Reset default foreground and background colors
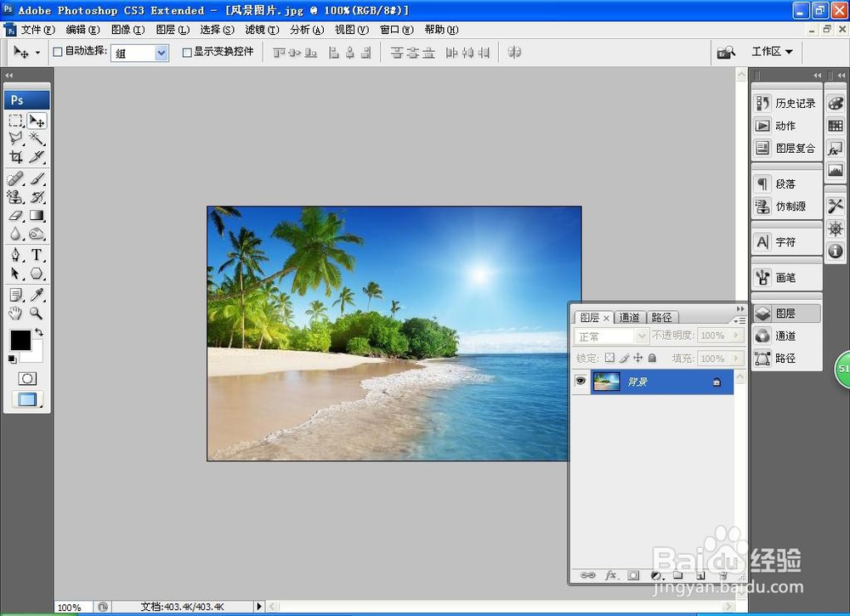The height and width of the screenshot is (616, 850). (13, 359)
